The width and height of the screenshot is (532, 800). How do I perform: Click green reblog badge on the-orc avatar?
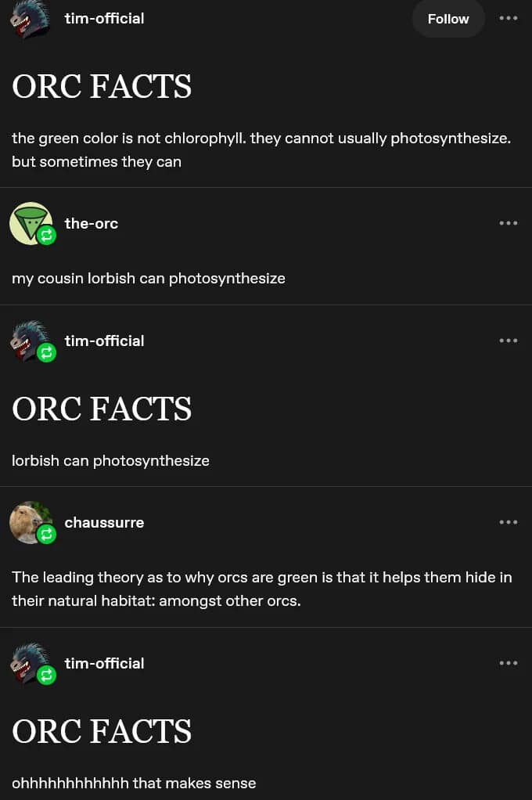(47, 235)
